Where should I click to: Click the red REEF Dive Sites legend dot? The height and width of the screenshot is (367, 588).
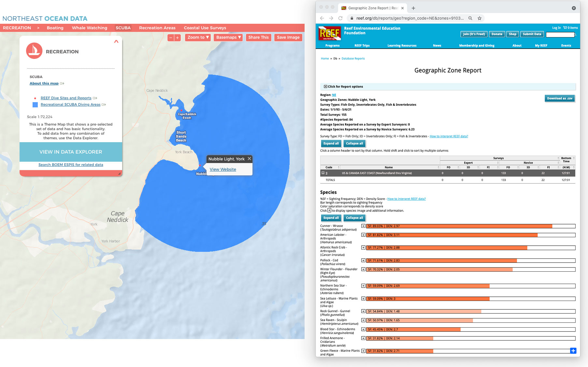(x=35, y=98)
